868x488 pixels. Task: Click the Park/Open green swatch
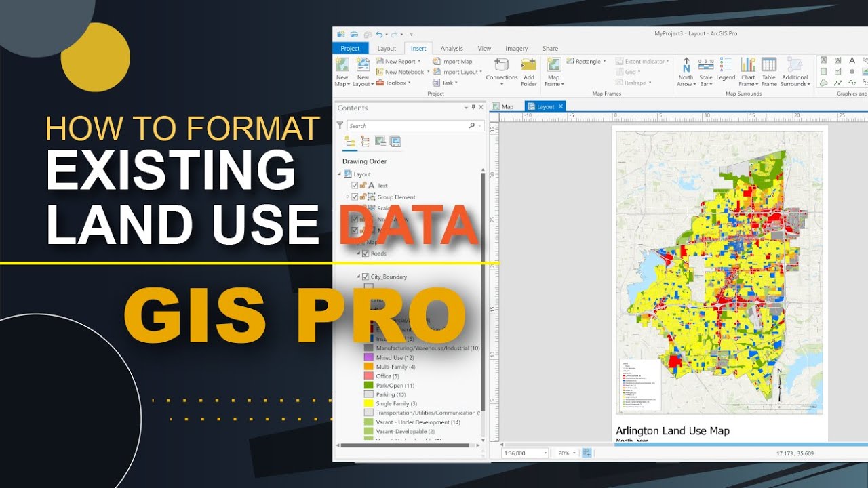point(369,385)
